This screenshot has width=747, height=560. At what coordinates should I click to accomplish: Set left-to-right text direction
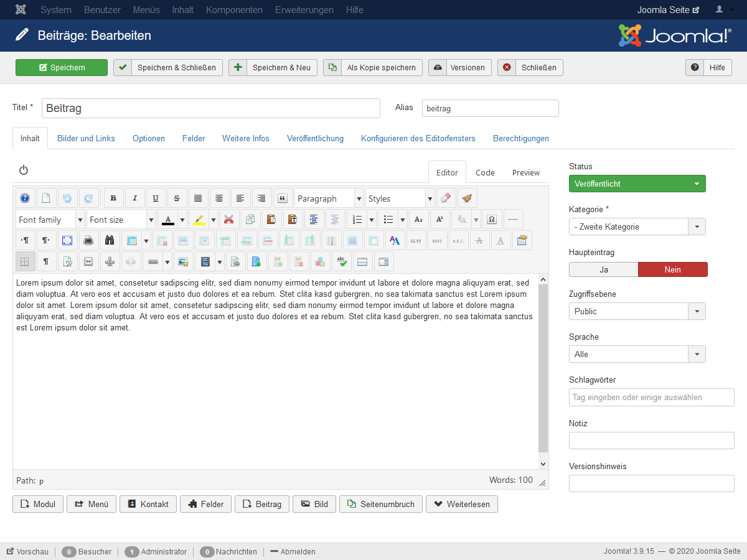[25, 240]
